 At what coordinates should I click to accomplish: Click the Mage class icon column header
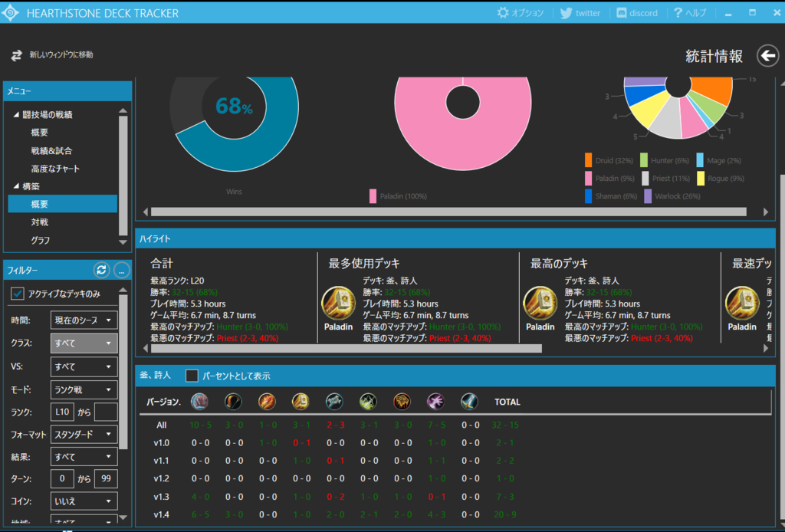(x=267, y=402)
